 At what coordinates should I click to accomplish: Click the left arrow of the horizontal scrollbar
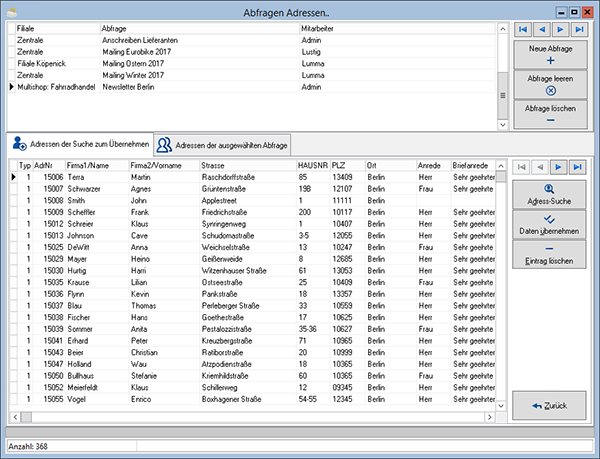click(15, 417)
